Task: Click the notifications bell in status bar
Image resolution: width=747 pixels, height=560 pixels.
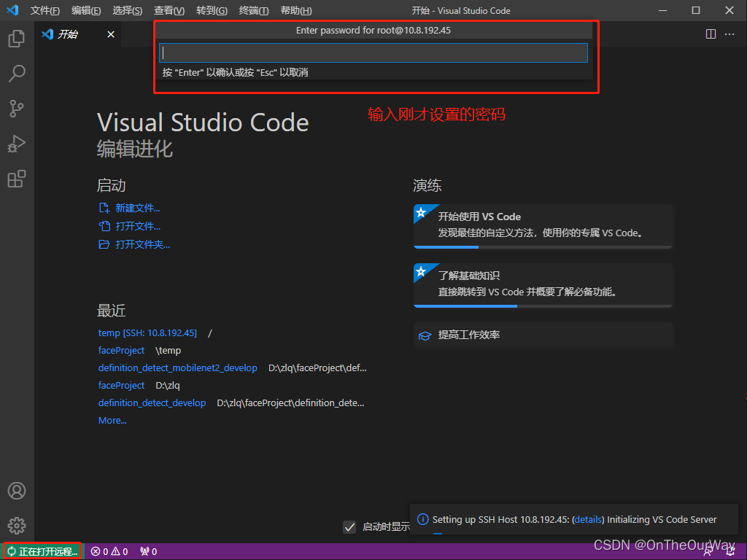Action: [x=730, y=551]
